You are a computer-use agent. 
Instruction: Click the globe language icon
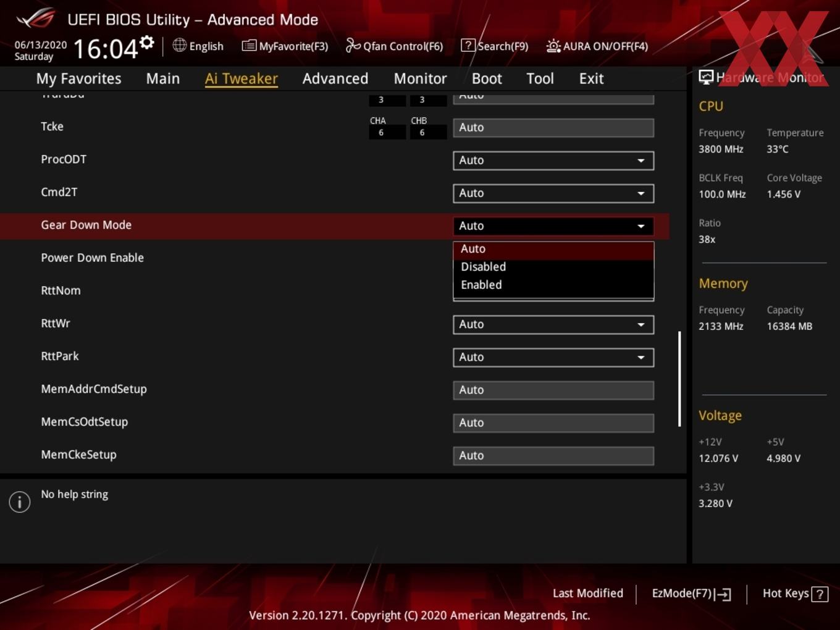179,45
